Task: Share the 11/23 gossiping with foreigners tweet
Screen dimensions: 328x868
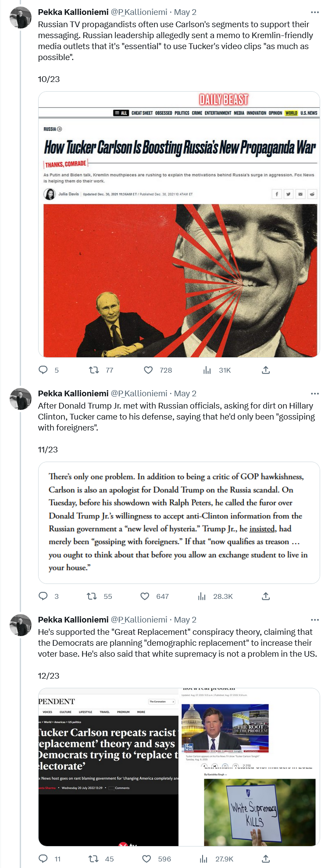Action: click(266, 596)
